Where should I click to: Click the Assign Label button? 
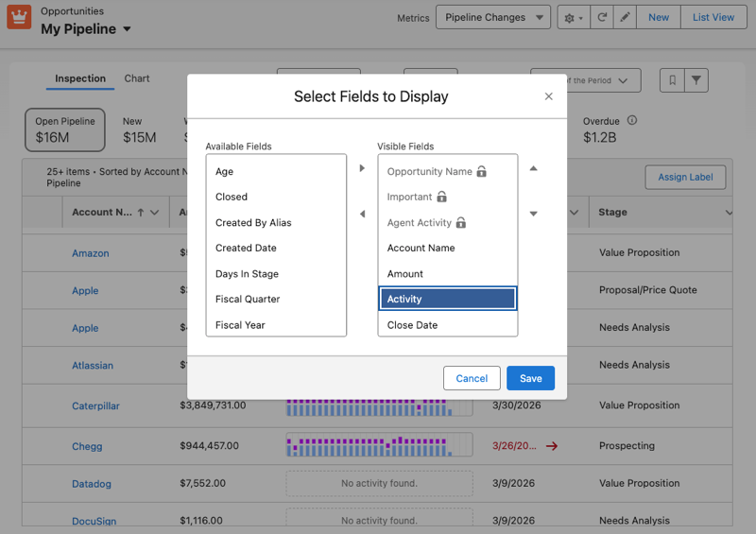(x=685, y=177)
